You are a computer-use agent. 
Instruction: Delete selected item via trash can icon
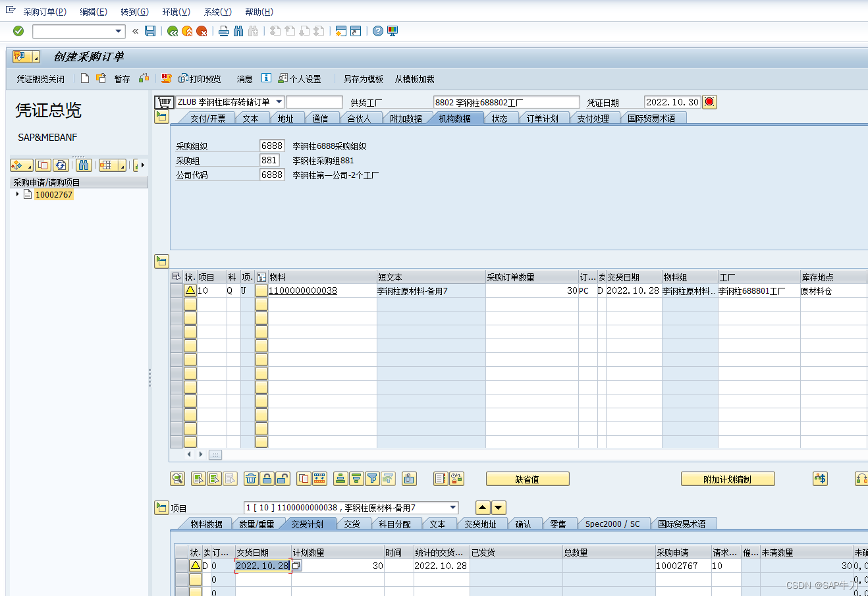click(251, 479)
